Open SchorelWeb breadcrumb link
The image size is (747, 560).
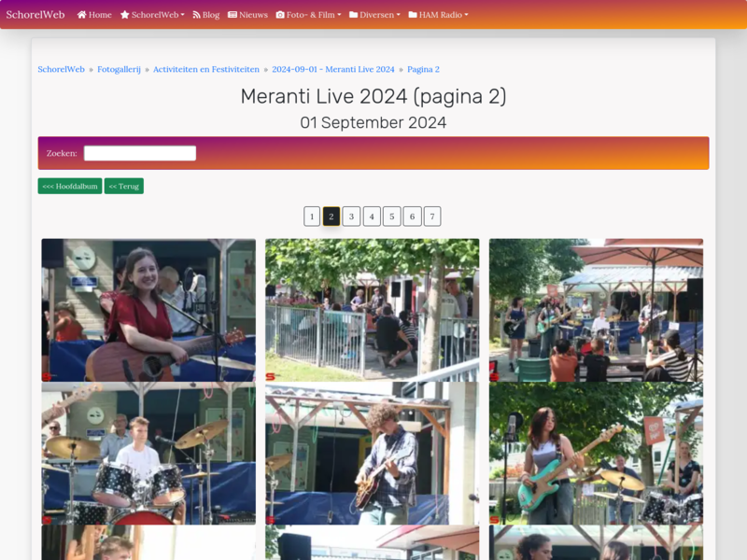[61, 69]
